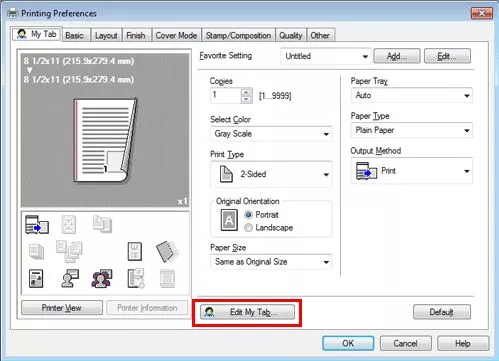Image resolution: width=499 pixels, height=361 pixels.
Task: Open the Paper Size dropdown
Action: pos(271,262)
